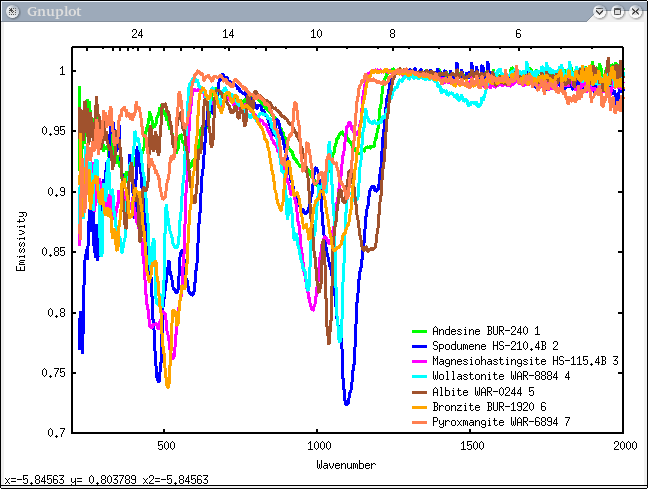Click the 2000 tick label on x-axis
This screenshot has width=648, height=489.
click(x=625, y=446)
